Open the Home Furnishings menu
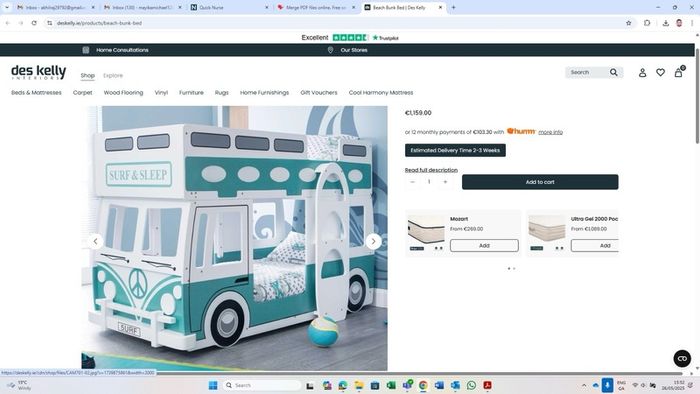The width and height of the screenshot is (700, 394). click(x=264, y=93)
